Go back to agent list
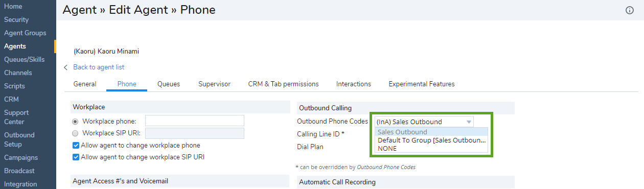Viewport: 644px width, 189px height. coord(99,67)
